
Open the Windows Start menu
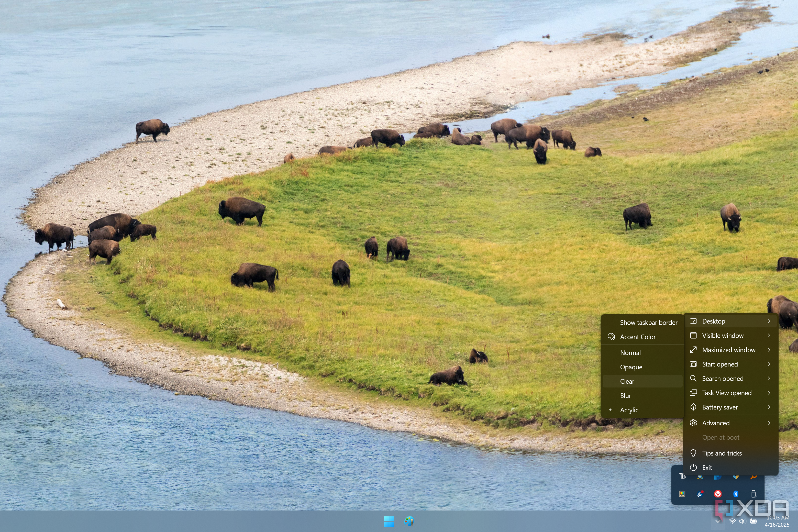point(389,521)
